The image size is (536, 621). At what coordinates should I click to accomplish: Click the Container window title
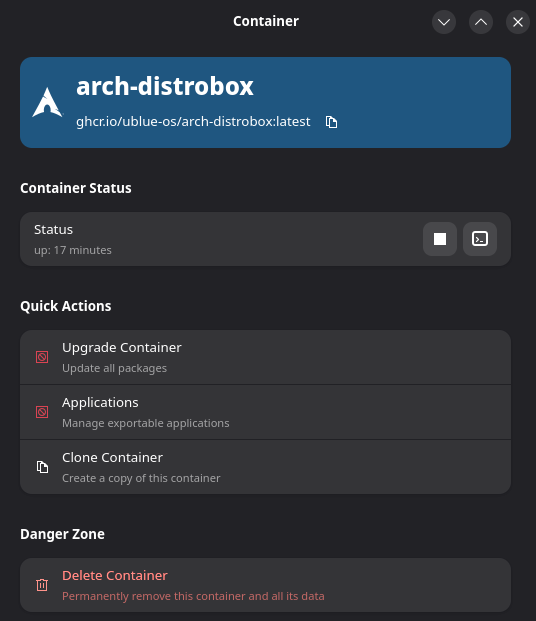coord(266,21)
